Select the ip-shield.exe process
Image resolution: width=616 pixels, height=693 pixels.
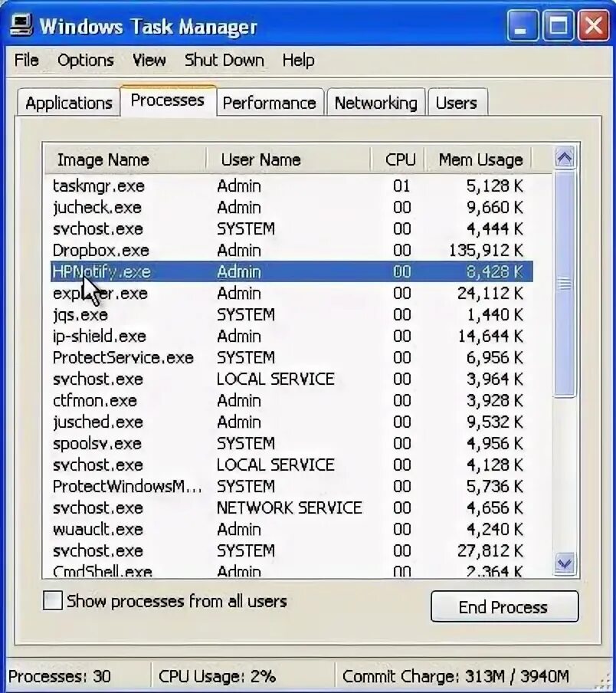tap(291, 336)
